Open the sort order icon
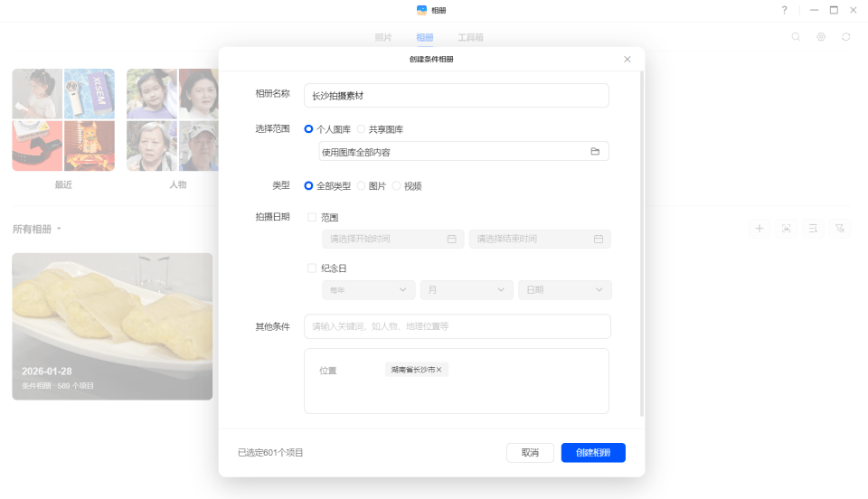 (813, 229)
